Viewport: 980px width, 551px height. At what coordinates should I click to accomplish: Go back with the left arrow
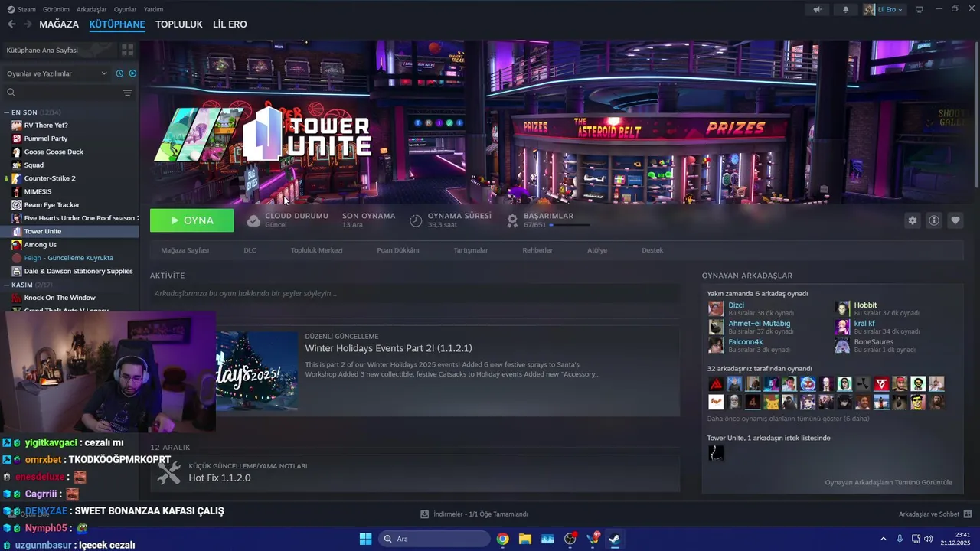[11, 24]
